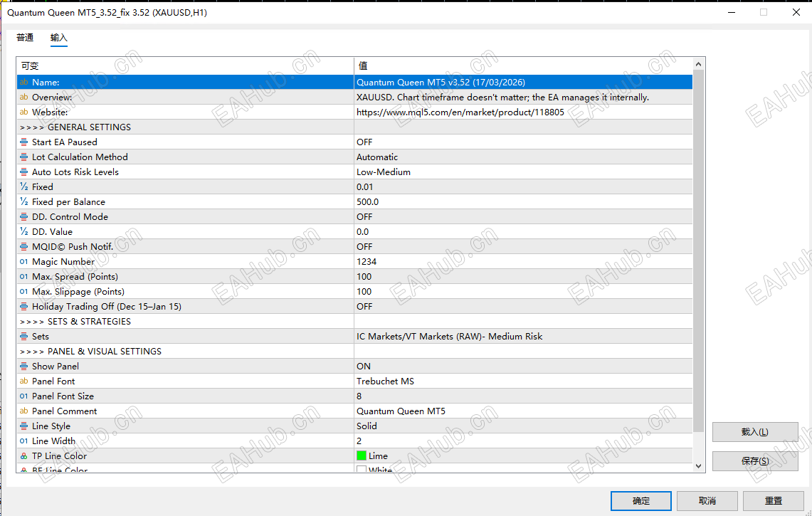This screenshot has height=516, width=812.
Task: Click the integer icon beside Magic Number
Action: 23,262
